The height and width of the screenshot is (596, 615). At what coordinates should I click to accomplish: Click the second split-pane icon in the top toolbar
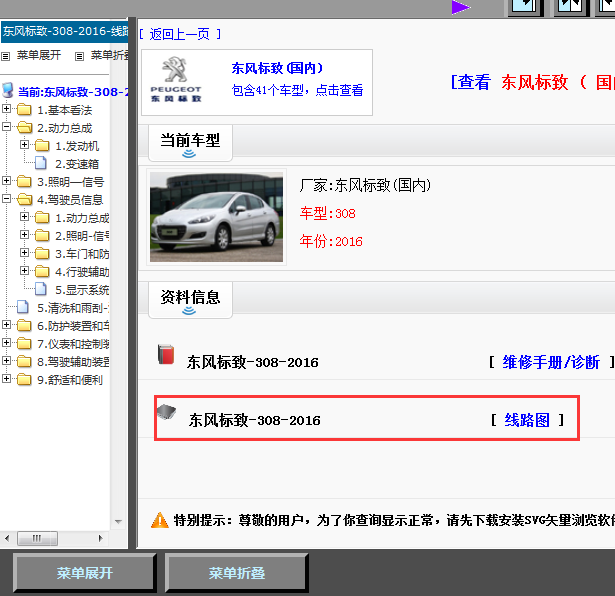[571, 7]
